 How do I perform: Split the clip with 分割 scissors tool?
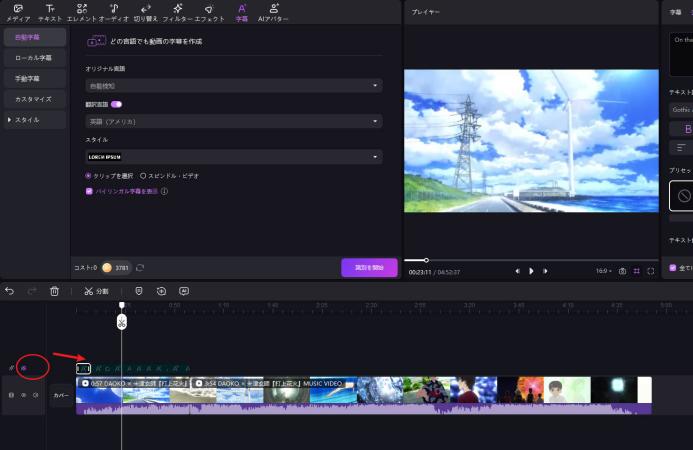[x=96, y=291]
